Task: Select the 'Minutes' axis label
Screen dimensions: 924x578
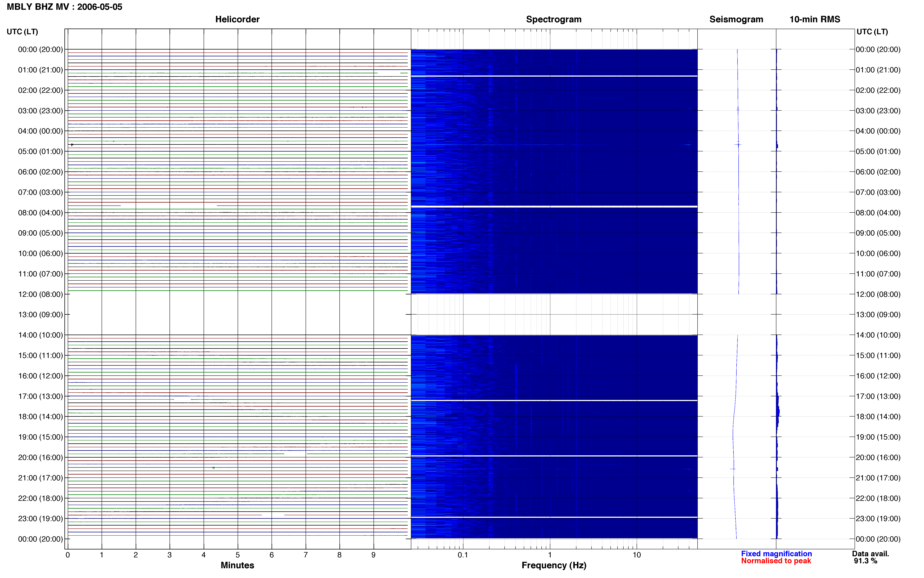Action: 237,565
